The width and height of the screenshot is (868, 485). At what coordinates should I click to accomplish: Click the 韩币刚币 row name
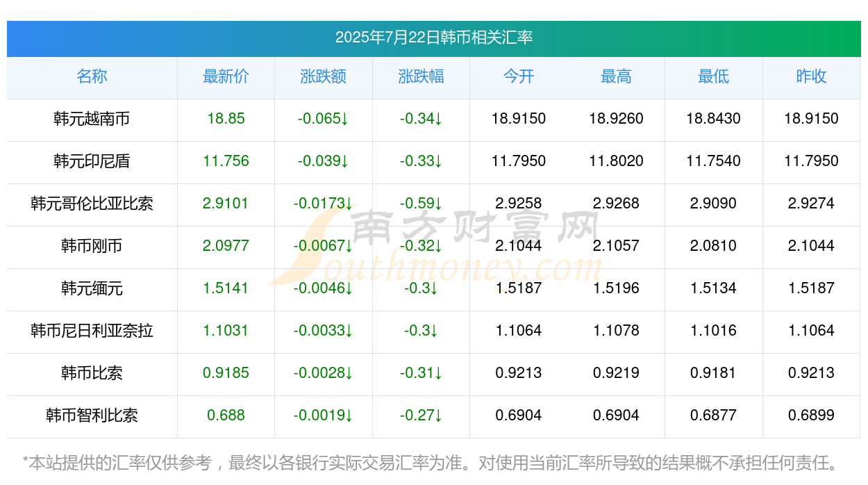coord(92,246)
